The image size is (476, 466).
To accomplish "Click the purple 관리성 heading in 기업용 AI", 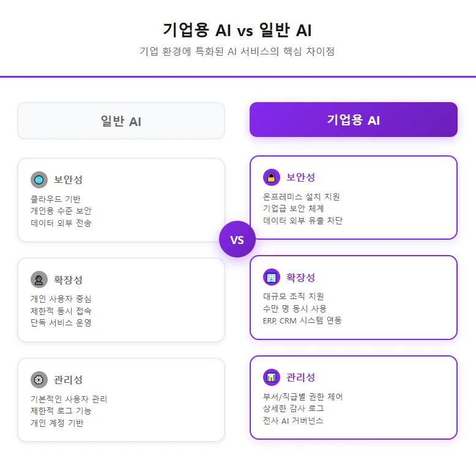I will click(301, 377).
